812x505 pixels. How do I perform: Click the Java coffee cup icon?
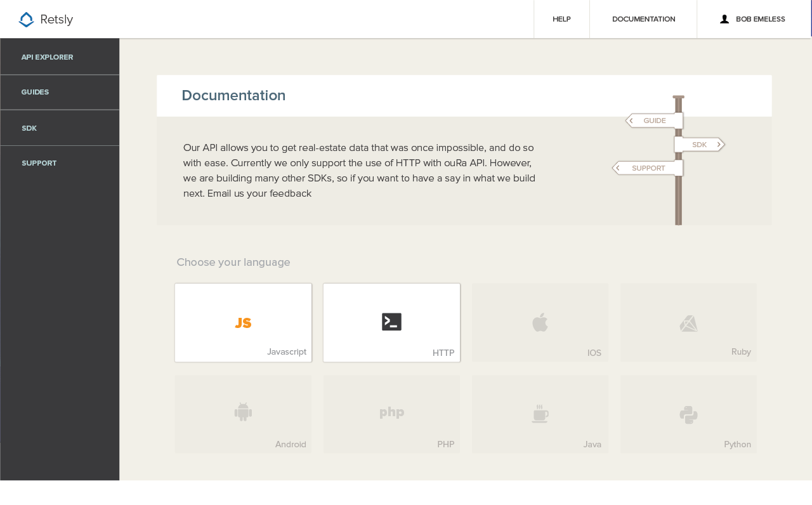pyautogui.click(x=540, y=413)
